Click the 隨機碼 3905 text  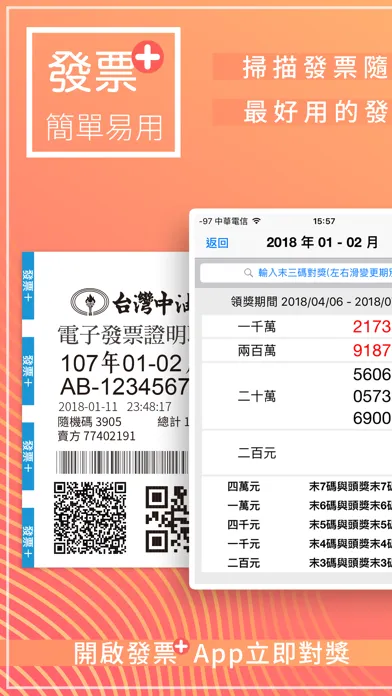click(89, 421)
